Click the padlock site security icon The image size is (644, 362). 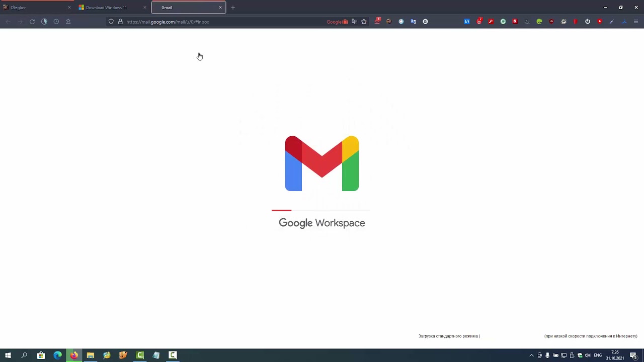pos(120,22)
